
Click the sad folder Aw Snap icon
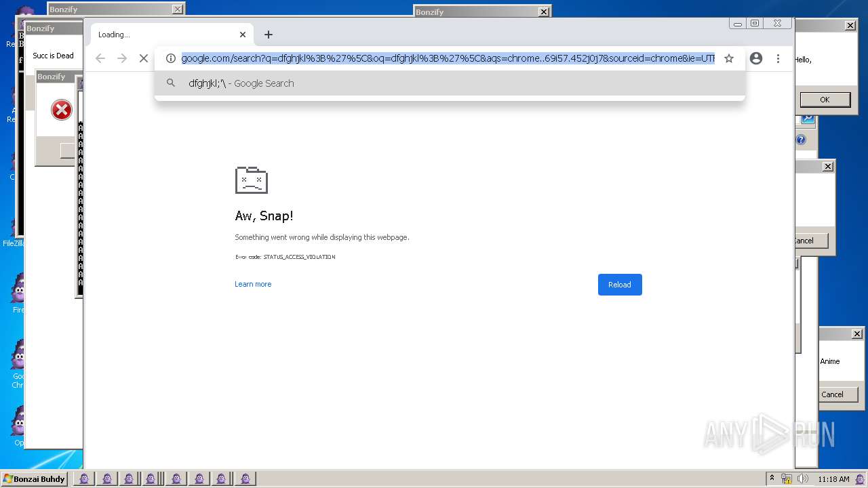(252, 180)
